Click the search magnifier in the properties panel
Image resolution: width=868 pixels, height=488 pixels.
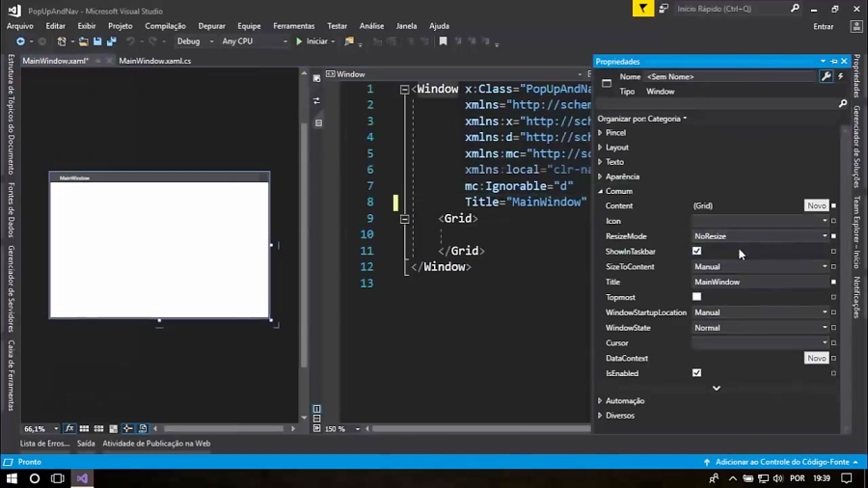pos(843,103)
